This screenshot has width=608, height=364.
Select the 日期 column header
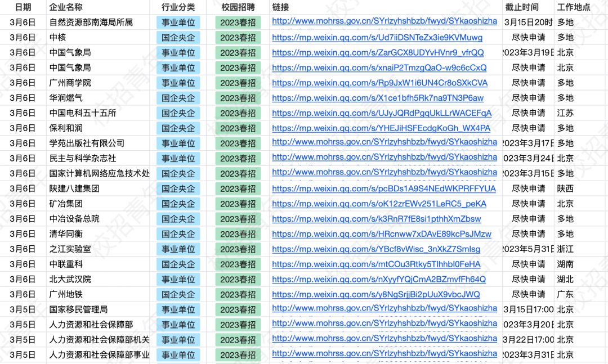(x=23, y=7)
